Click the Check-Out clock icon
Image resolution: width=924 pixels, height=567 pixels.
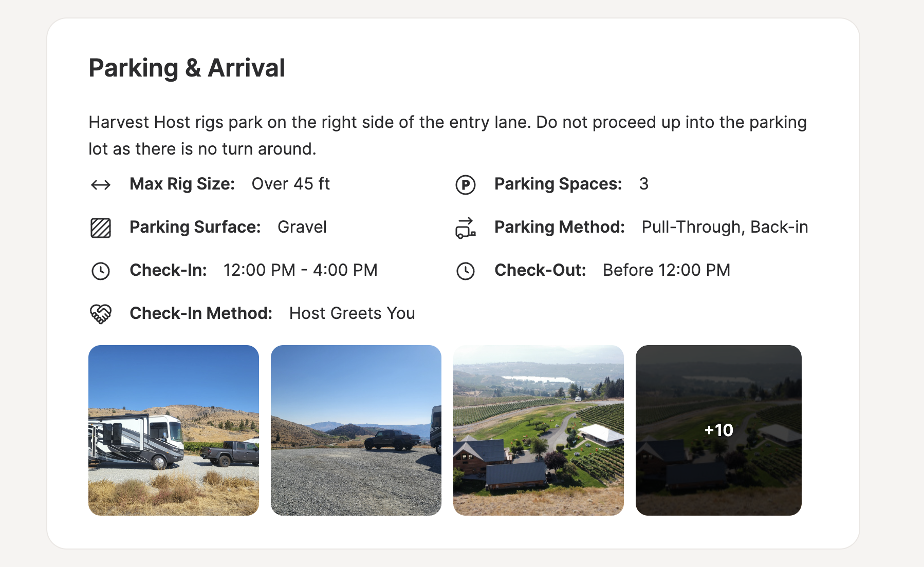[466, 271]
